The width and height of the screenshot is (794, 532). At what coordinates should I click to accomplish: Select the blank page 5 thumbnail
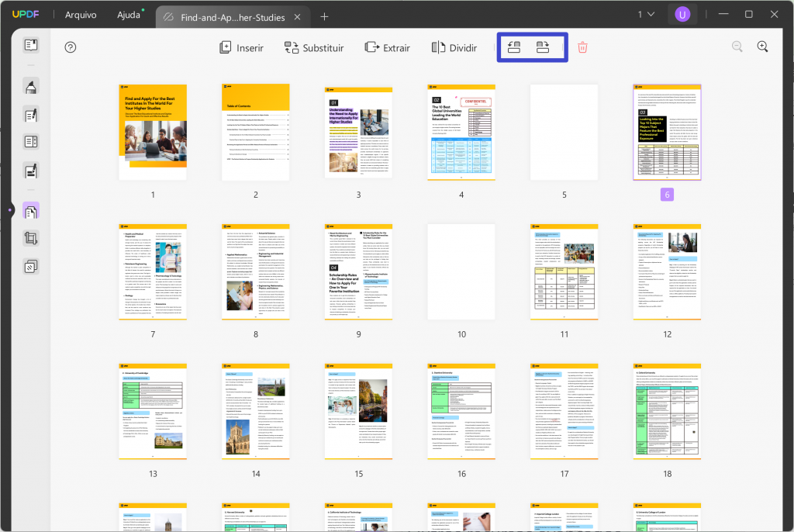point(564,133)
